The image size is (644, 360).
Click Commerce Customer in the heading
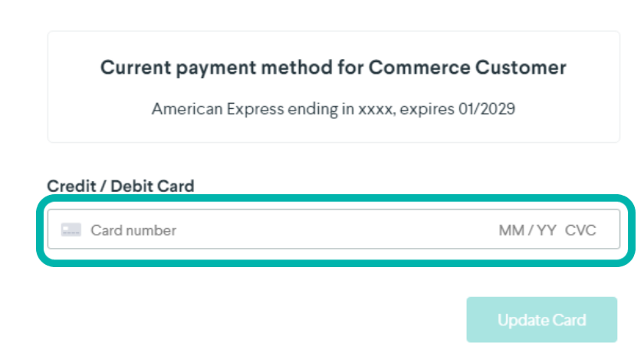pos(467,68)
